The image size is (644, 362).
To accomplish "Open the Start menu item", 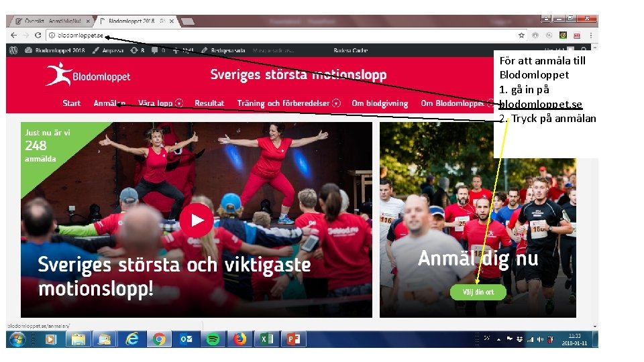I will point(72,103).
